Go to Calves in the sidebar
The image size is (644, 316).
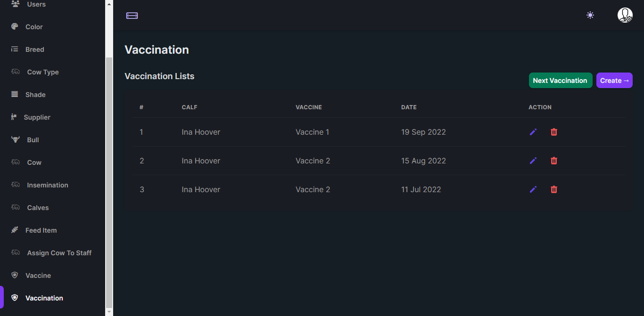point(38,208)
